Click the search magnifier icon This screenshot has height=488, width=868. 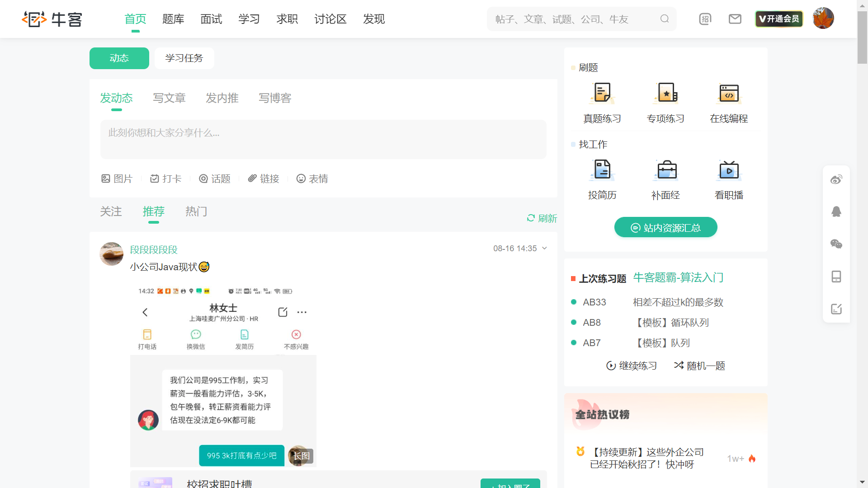(x=664, y=19)
